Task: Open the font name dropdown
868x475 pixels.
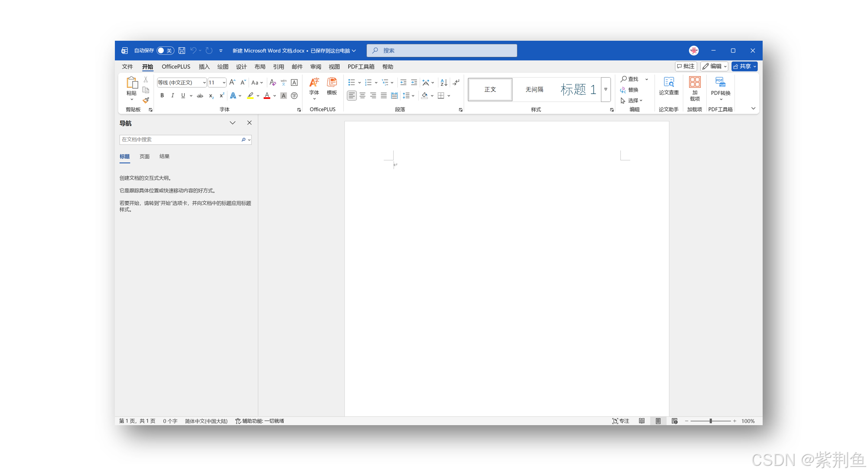Action: click(x=204, y=82)
